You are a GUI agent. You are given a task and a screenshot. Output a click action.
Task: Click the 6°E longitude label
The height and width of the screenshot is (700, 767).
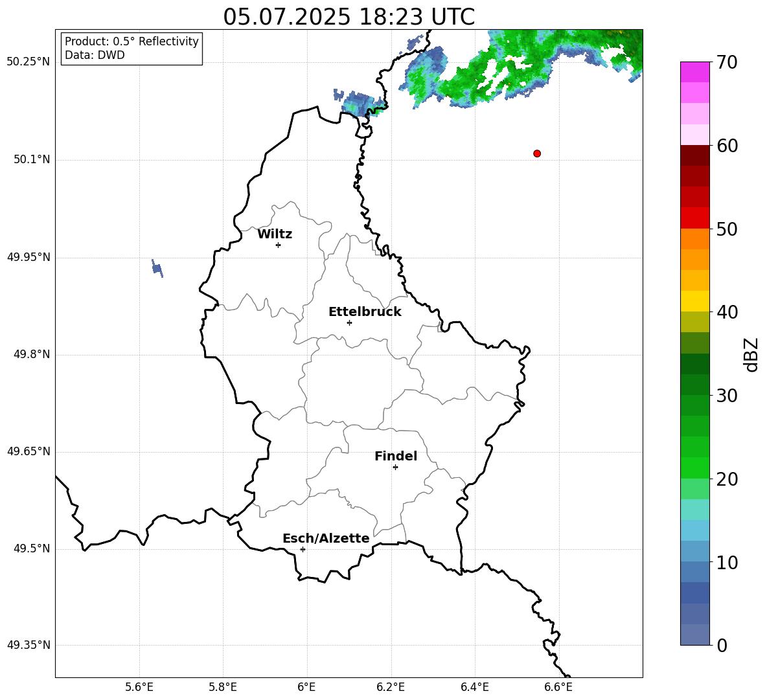pos(306,687)
